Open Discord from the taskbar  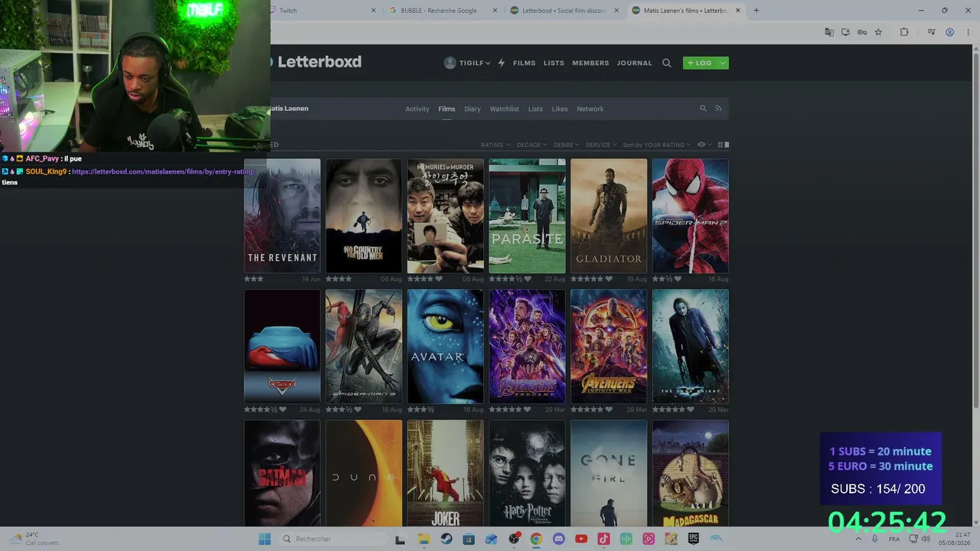point(558,539)
